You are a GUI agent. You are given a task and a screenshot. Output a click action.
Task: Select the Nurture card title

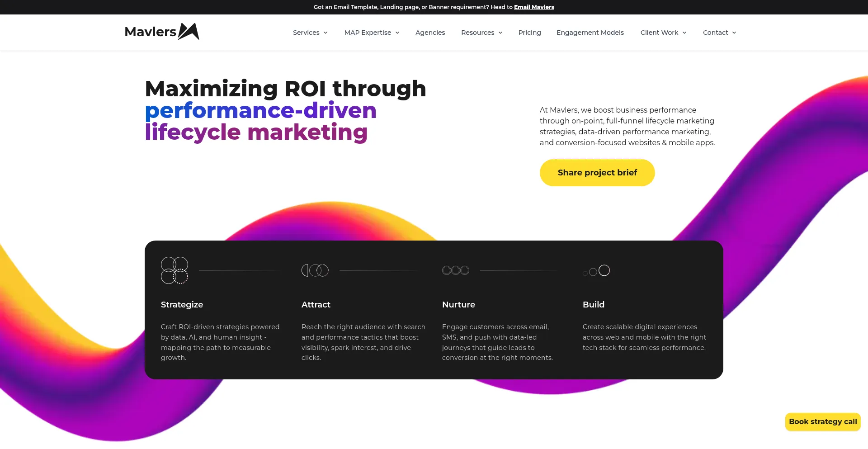[x=458, y=305]
